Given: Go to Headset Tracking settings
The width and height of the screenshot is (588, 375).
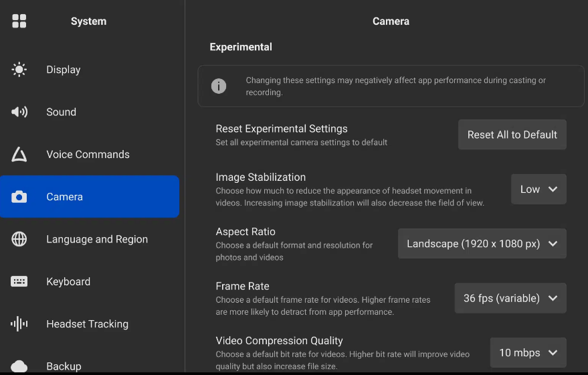Looking at the screenshot, I should click(90, 324).
